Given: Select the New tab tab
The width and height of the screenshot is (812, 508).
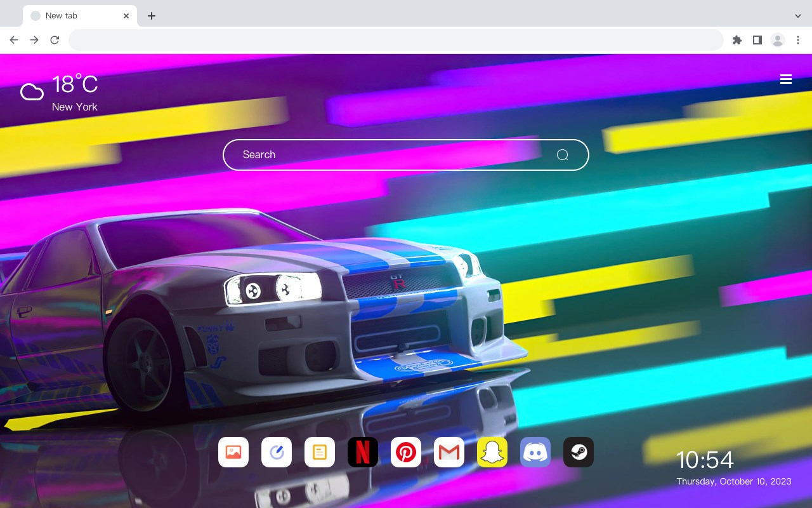Looking at the screenshot, I should point(80,16).
